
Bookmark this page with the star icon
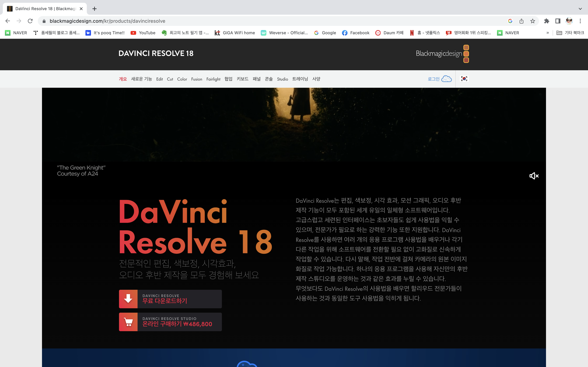tap(533, 21)
